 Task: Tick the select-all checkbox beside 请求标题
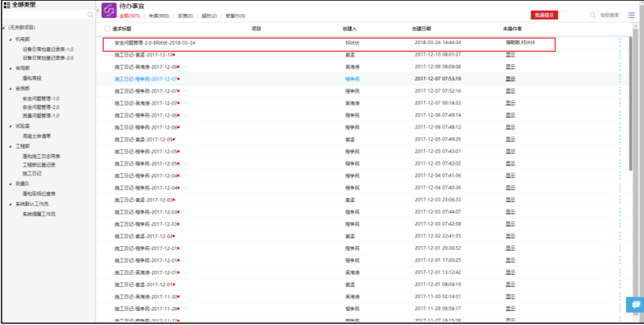(x=107, y=29)
